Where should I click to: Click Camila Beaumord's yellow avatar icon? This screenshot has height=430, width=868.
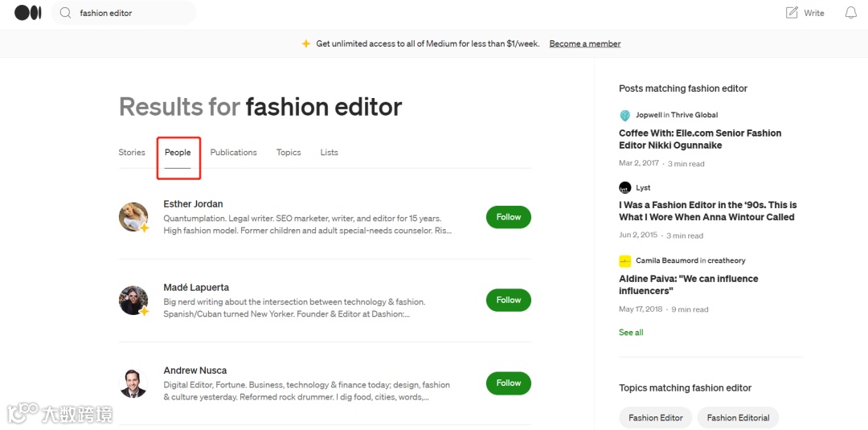625,260
